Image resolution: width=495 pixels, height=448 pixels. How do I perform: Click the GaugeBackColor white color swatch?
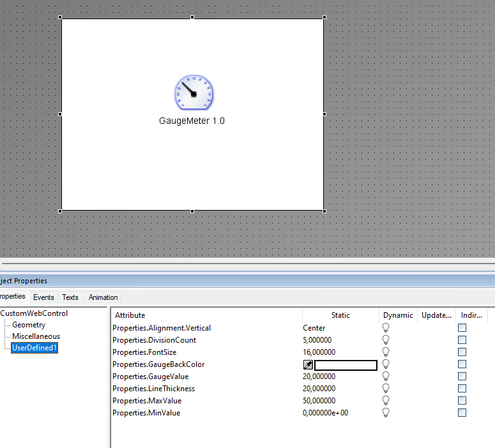click(346, 365)
